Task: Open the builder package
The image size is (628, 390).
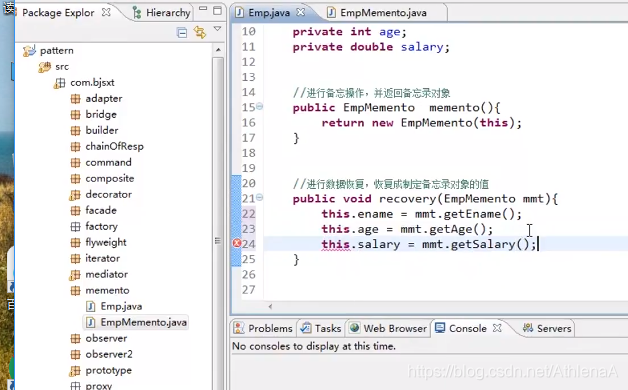Action: coord(102,131)
